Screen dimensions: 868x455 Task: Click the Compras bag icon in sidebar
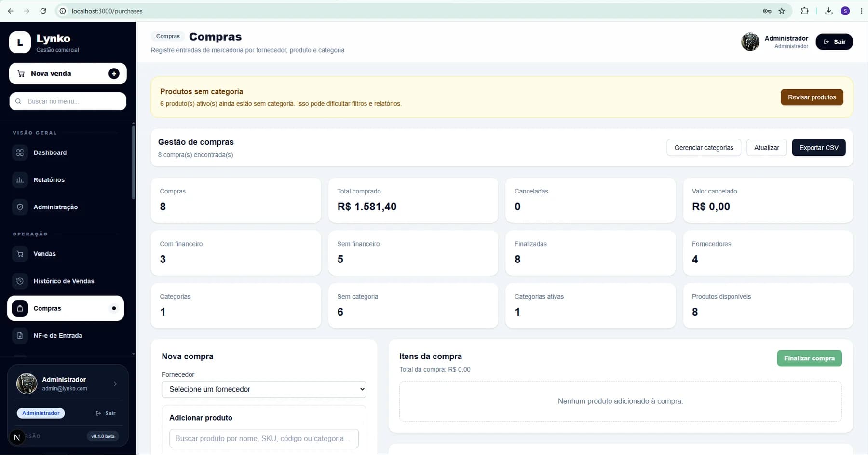20,308
